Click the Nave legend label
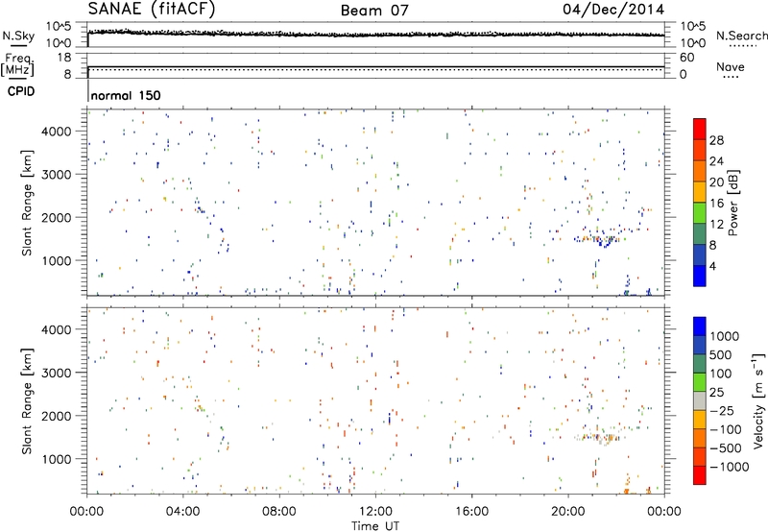768x532 pixels. pyautogui.click(x=731, y=66)
